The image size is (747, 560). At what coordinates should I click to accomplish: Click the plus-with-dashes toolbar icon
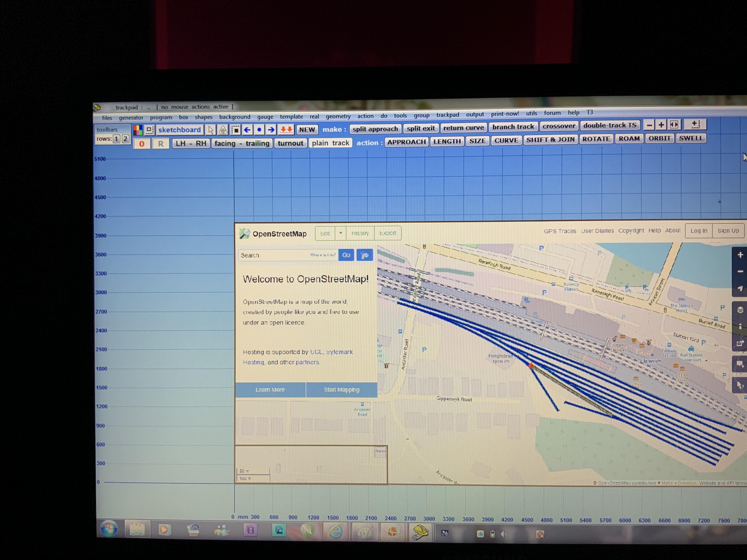[695, 125]
